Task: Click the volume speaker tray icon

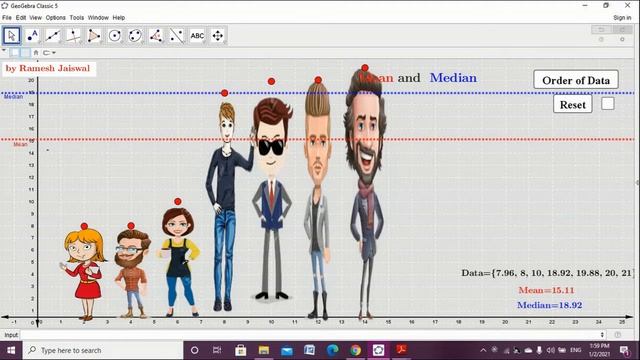Action: [x=551, y=350]
